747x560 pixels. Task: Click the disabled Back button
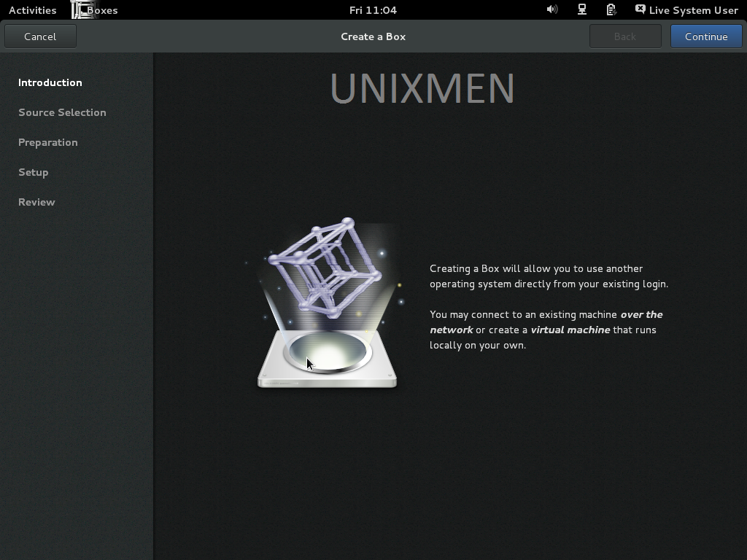pyautogui.click(x=625, y=36)
